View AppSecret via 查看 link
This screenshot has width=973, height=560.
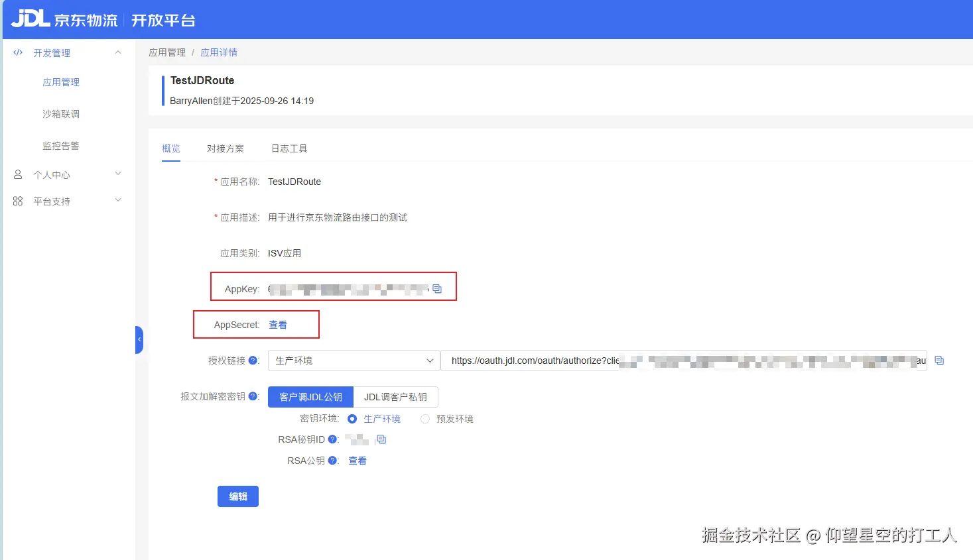pyautogui.click(x=278, y=325)
